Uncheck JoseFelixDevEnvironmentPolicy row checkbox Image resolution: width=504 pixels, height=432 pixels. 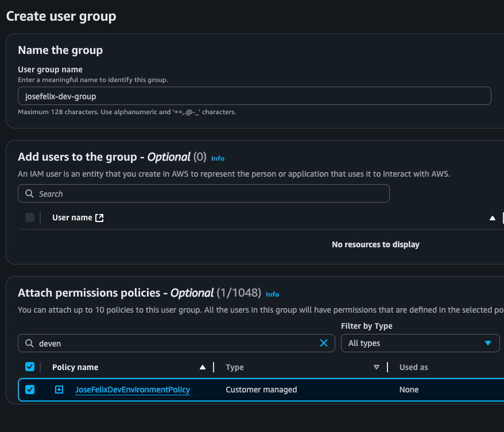[x=30, y=390]
